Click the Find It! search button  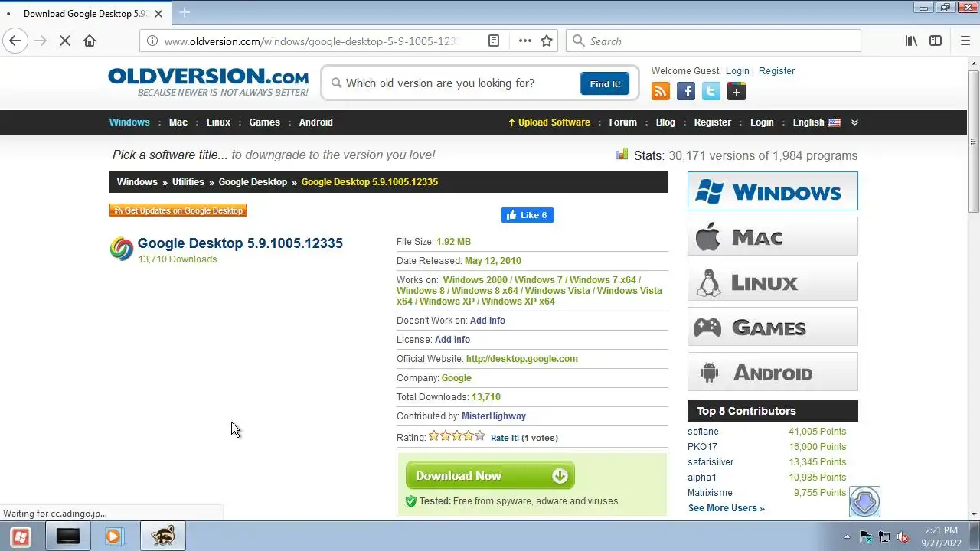point(605,84)
